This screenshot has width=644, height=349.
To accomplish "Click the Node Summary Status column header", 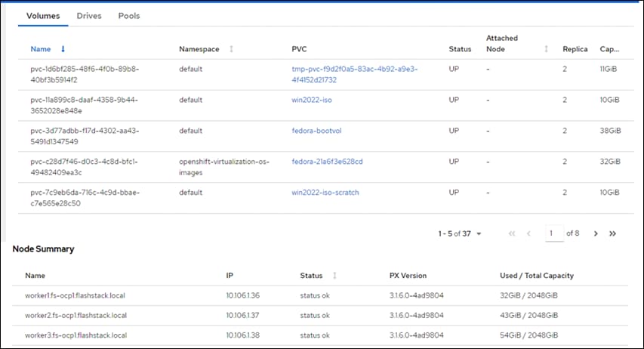I will point(311,276).
